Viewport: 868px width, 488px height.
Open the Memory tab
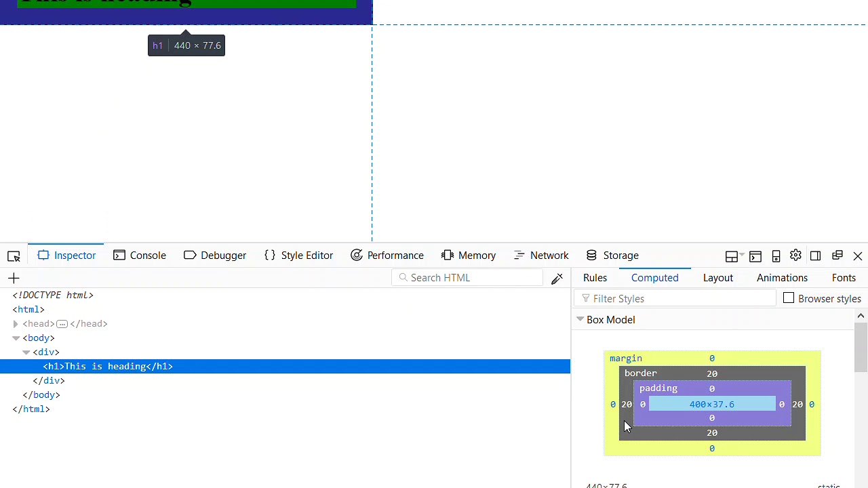(469, 256)
